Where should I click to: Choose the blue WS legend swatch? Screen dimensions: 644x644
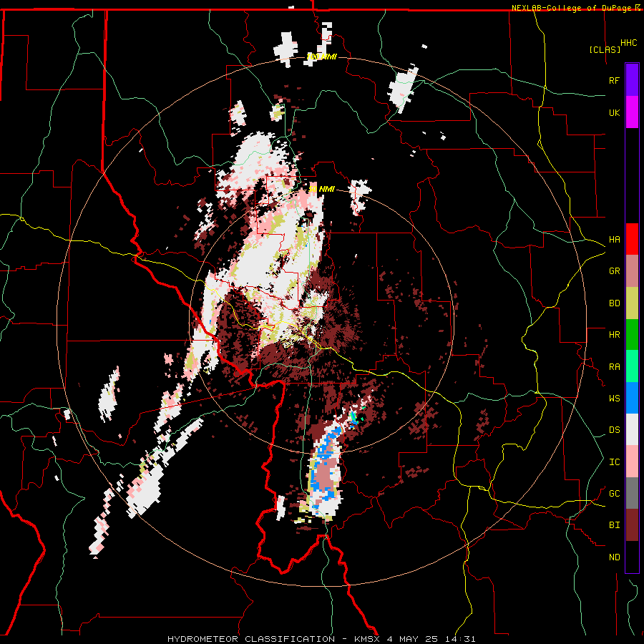tap(632, 398)
